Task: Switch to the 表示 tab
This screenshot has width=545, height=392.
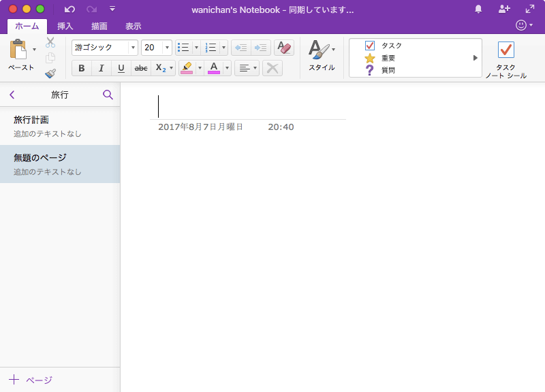Action: [x=133, y=26]
